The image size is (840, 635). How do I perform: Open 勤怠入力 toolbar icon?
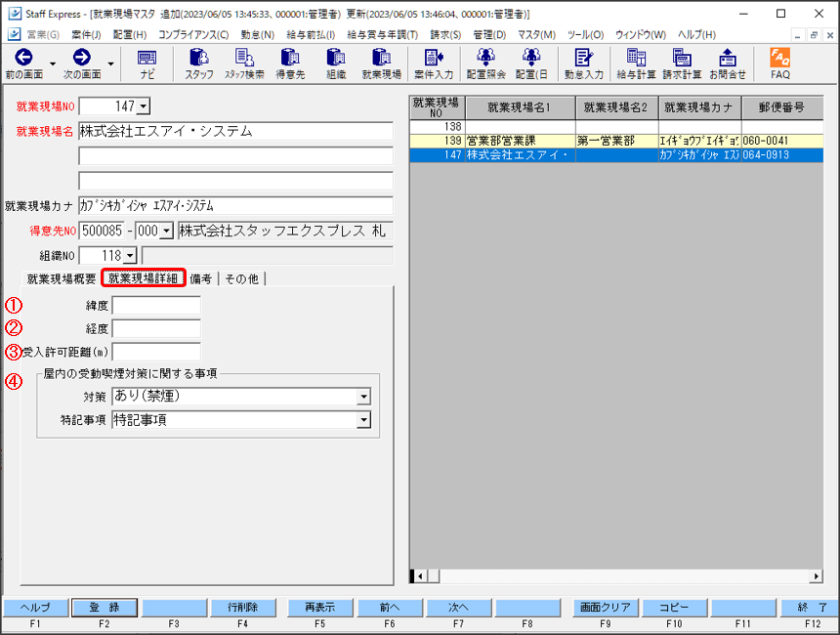pyautogui.click(x=583, y=63)
